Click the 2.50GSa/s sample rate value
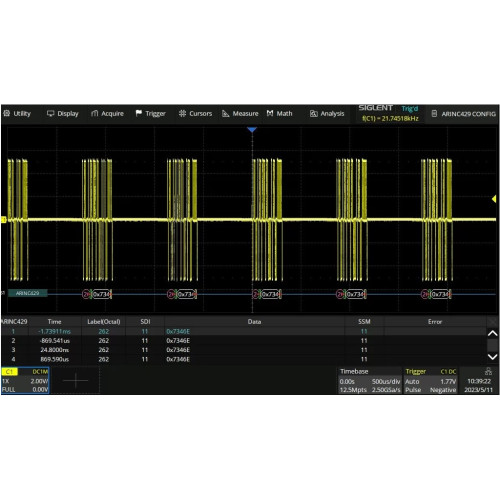Screen dimensions: 500x500 (386, 390)
